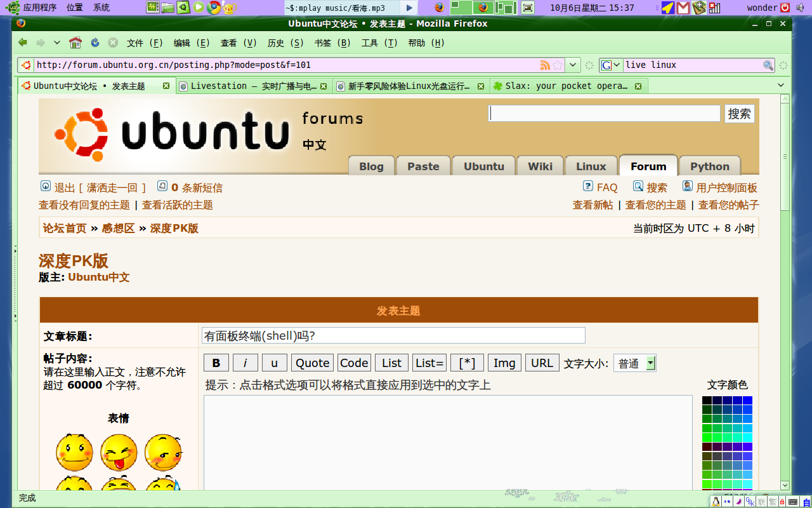Close the Livestation tab
812x508 pixels.
click(x=324, y=86)
